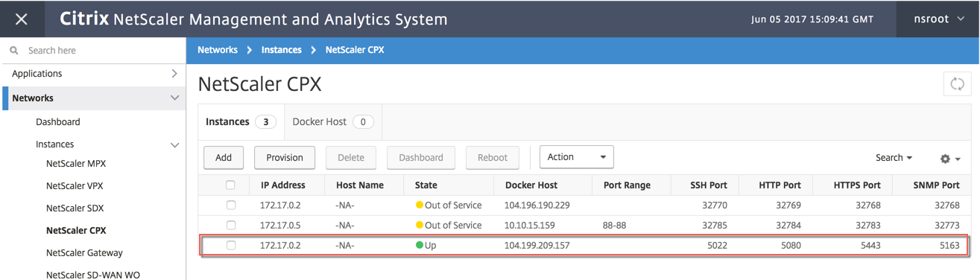980x280 pixels.
Task: Sort by Docker Host column header
Action: [x=531, y=185]
